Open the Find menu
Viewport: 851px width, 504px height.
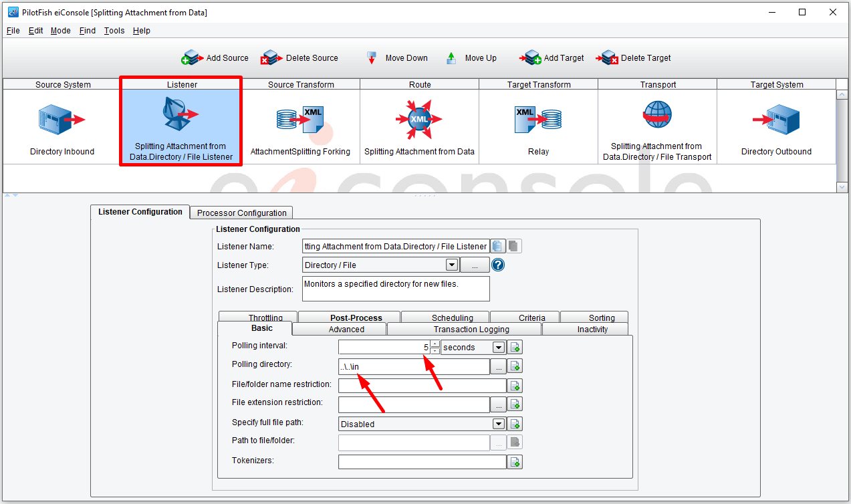point(88,31)
